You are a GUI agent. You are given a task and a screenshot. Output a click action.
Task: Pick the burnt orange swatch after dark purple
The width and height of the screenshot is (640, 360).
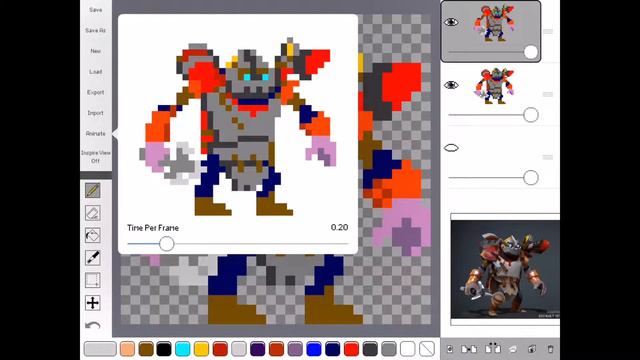(x=276, y=349)
